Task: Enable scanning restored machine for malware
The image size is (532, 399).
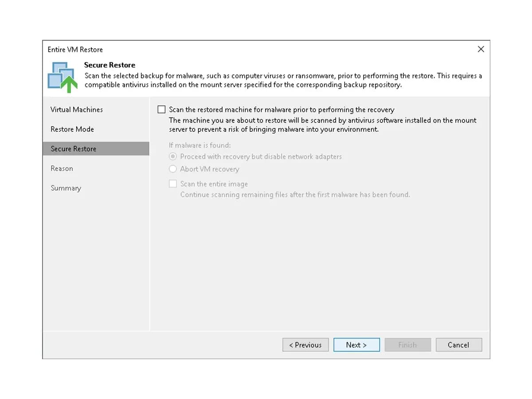Action: (162, 110)
